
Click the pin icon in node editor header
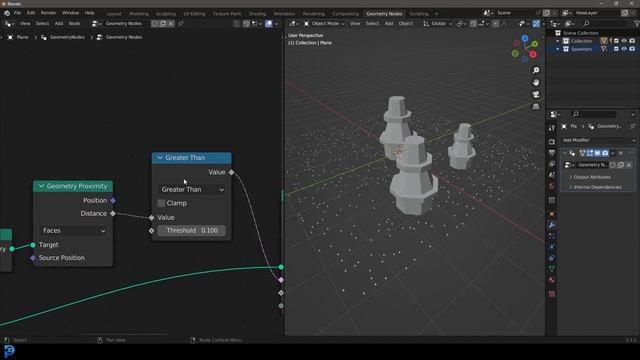[x=180, y=24]
